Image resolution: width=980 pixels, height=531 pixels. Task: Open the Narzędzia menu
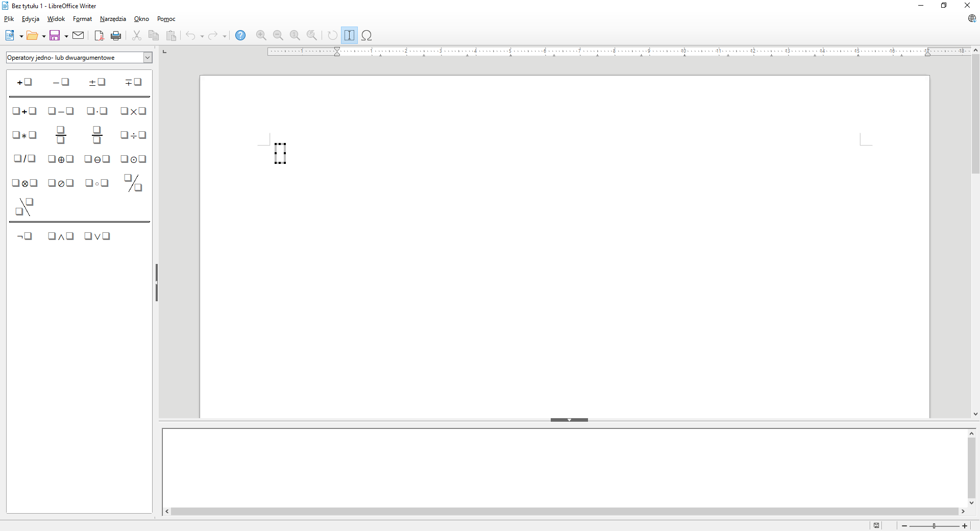112,19
